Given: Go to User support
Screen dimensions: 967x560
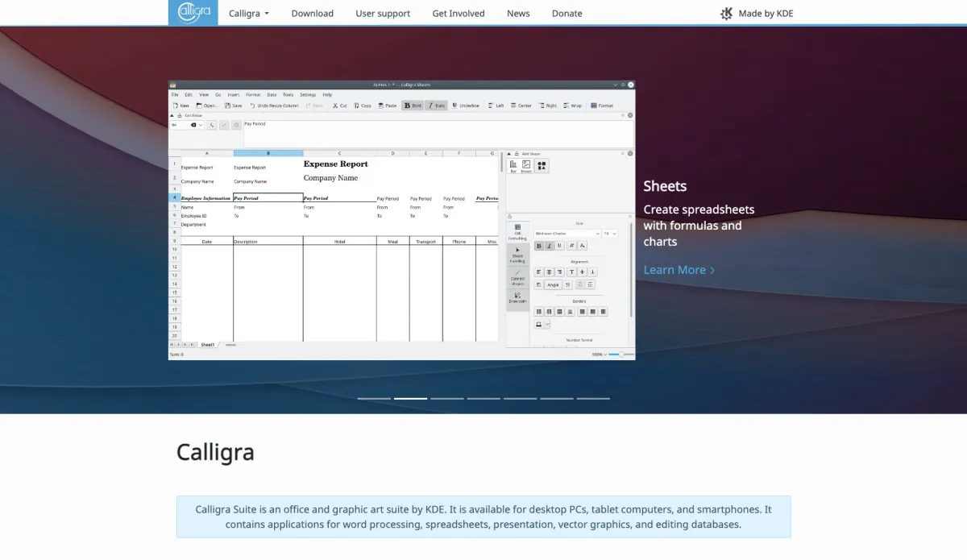Looking at the screenshot, I should (x=383, y=14).
